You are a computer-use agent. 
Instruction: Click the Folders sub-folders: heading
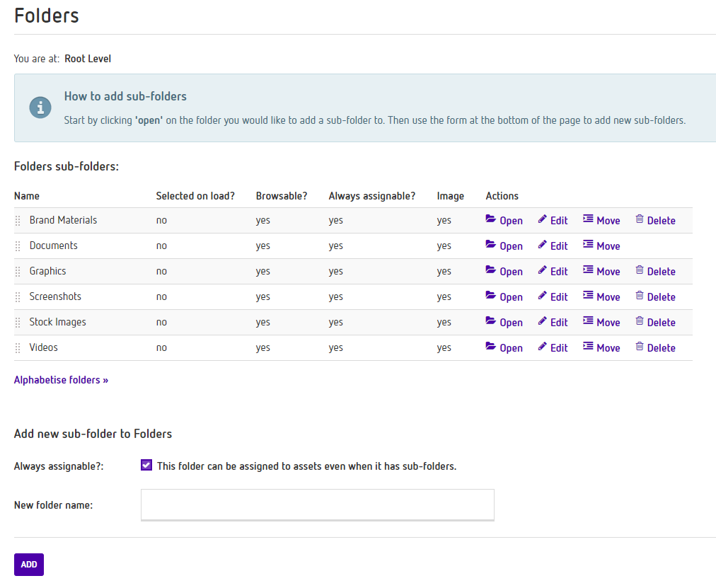(x=67, y=166)
